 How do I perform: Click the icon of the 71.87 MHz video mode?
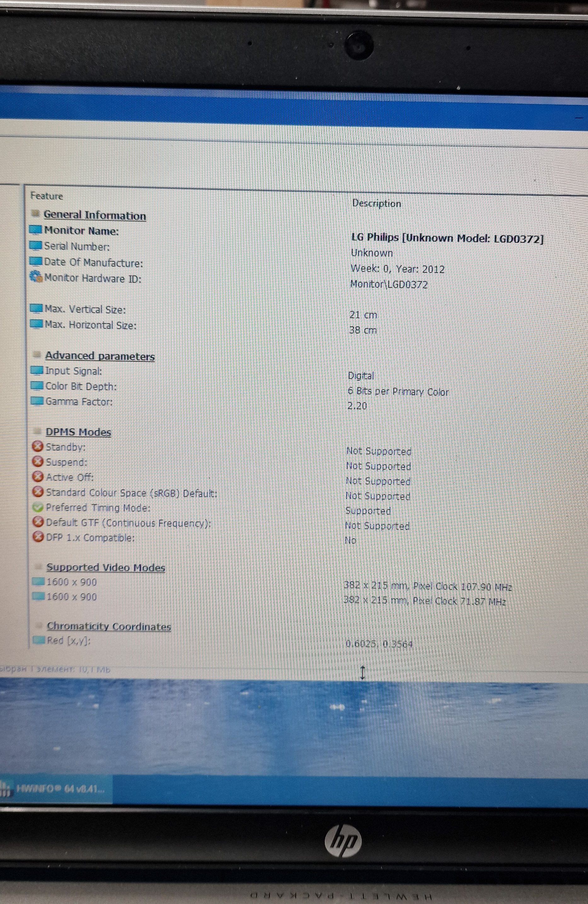(39, 596)
